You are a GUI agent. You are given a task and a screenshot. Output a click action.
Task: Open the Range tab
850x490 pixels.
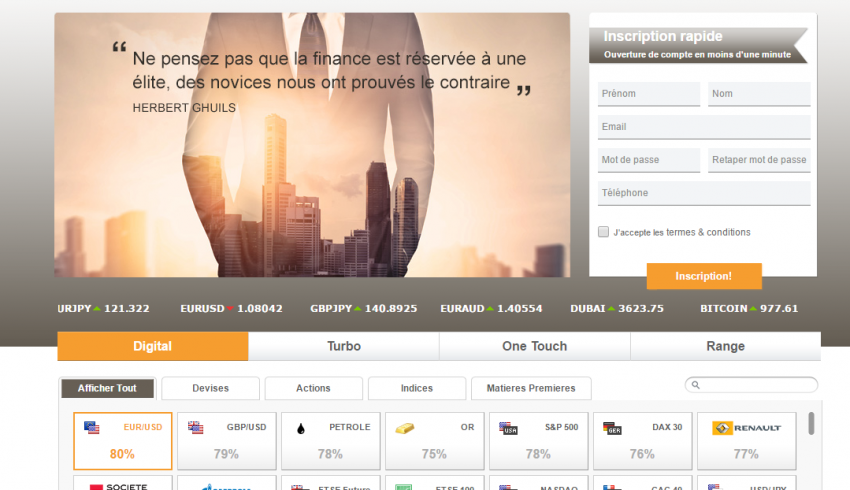725,346
